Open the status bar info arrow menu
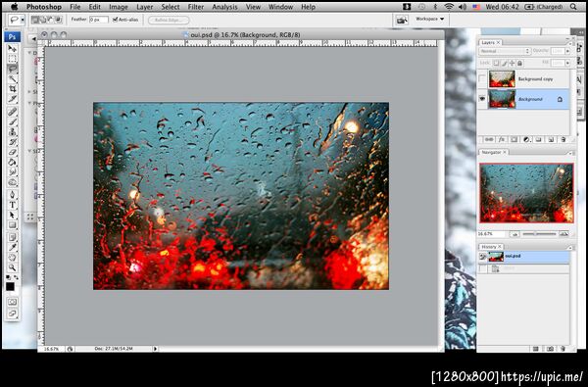588x387 pixels. point(155,349)
